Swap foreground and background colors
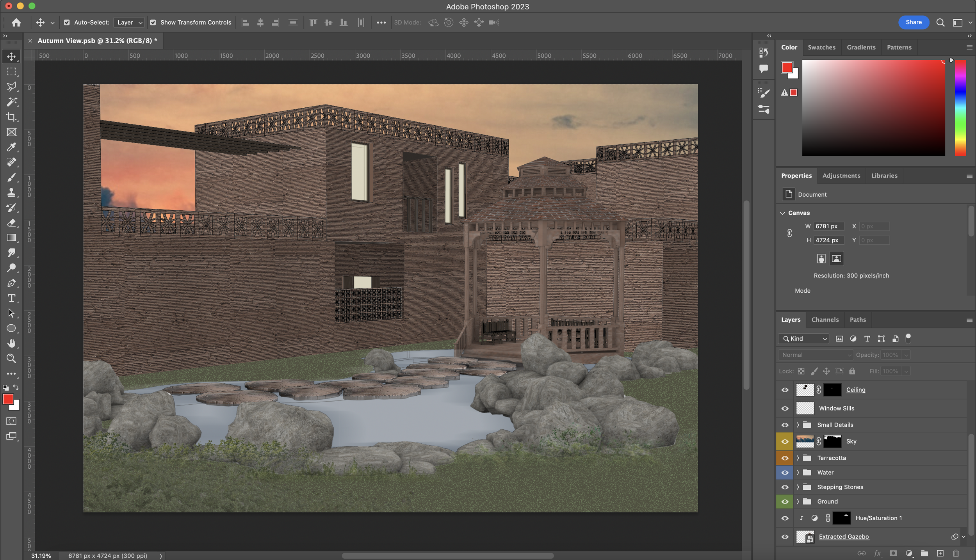The height and width of the screenshot is (560, 976). pos(16,388)
